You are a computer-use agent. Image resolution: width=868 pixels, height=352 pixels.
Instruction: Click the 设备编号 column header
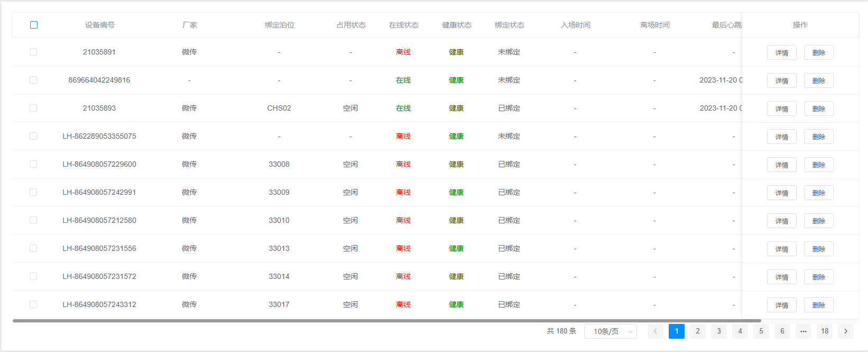pyautogui.click(x=99, y=25)
